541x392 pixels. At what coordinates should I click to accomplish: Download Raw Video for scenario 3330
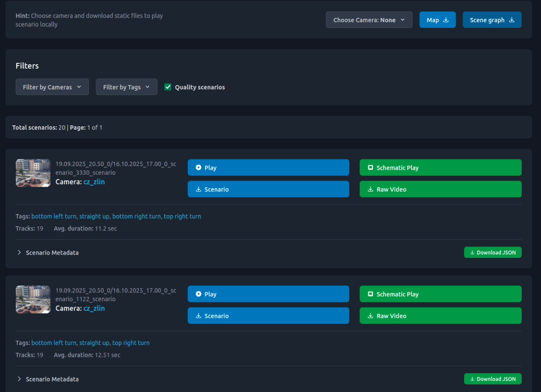click(440, 189)
